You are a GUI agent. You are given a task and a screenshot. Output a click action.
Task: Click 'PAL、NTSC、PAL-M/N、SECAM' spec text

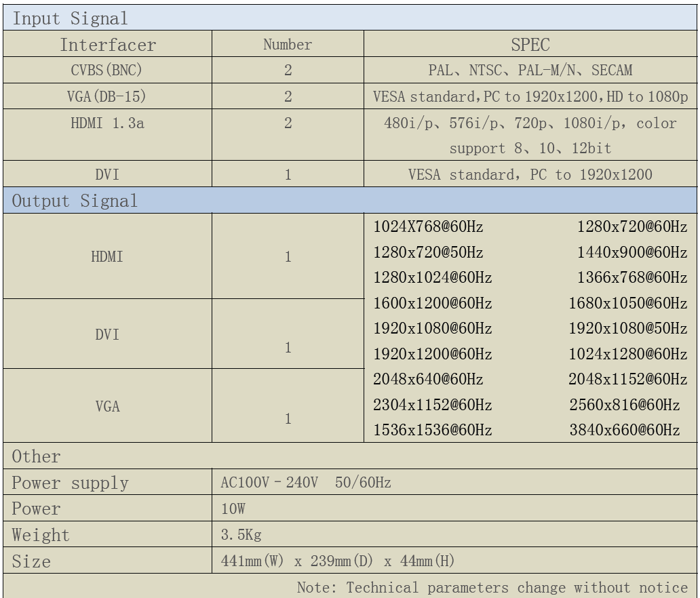(530, 70)
